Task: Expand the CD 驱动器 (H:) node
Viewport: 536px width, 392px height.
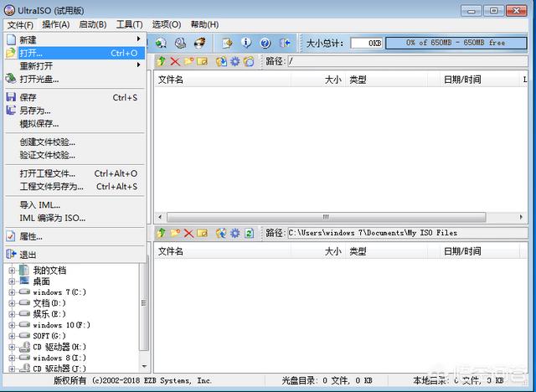Action: [12, 348]
